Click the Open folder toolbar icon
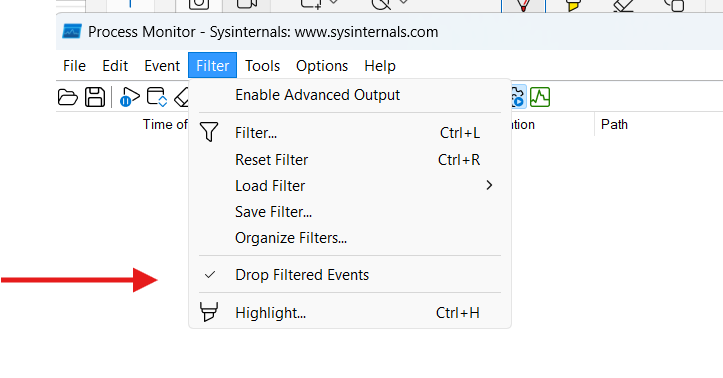This screenshot has width=723, height=378. coord(67,97)
